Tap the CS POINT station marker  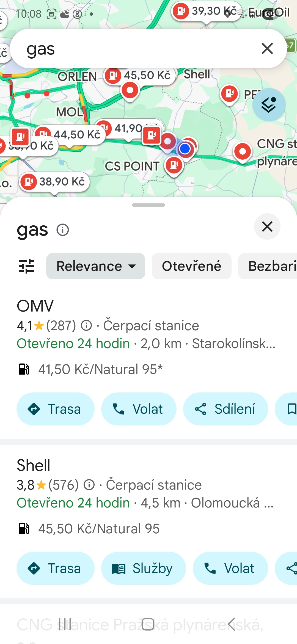point(174,165)
